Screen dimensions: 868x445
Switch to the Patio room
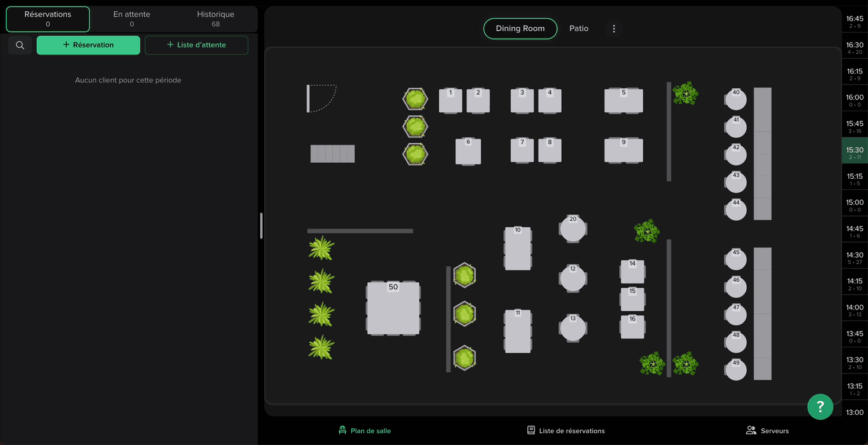tap(578, 28)
